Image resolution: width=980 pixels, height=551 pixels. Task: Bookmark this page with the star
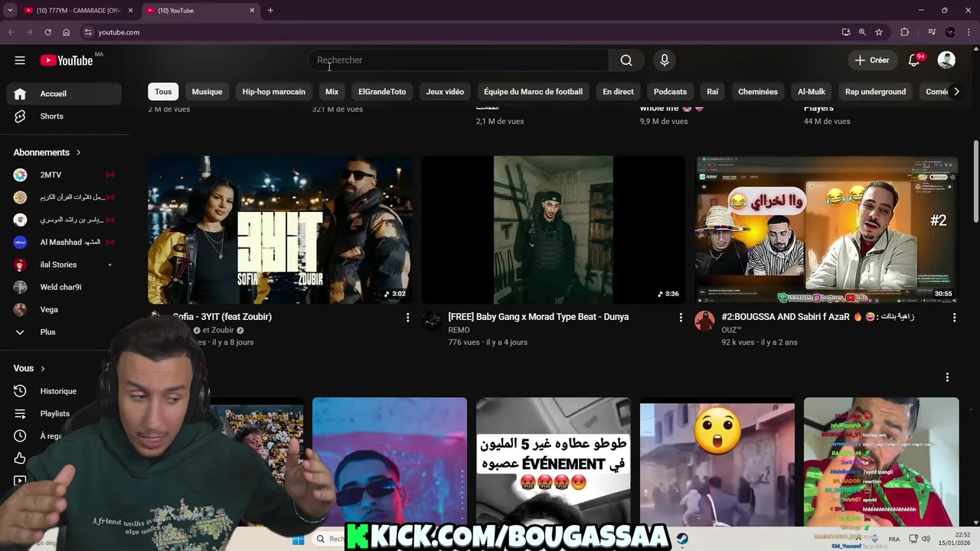879,32
